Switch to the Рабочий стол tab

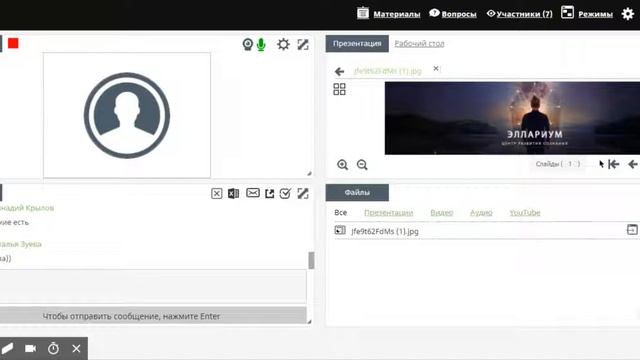click(x=419, y=44)
